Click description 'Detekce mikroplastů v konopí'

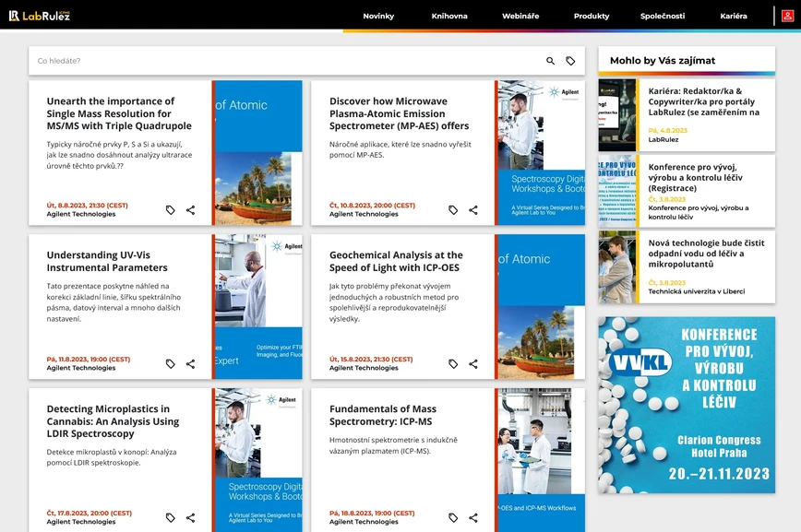112,457
